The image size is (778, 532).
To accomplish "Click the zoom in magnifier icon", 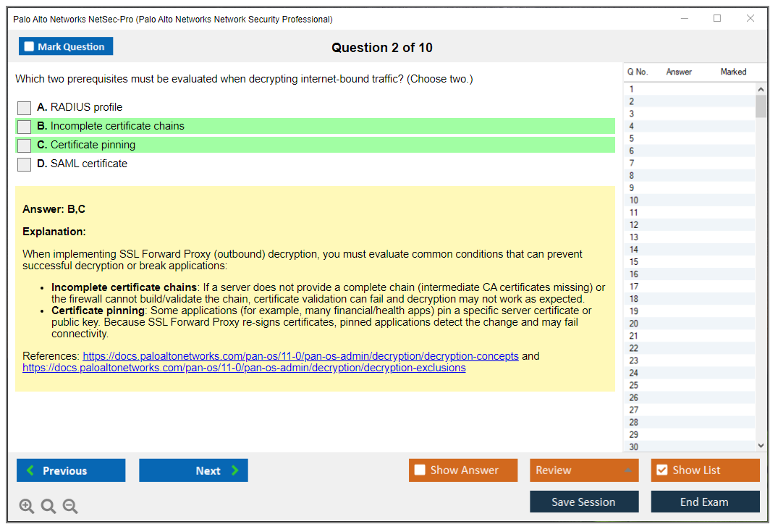I will 27,507.
